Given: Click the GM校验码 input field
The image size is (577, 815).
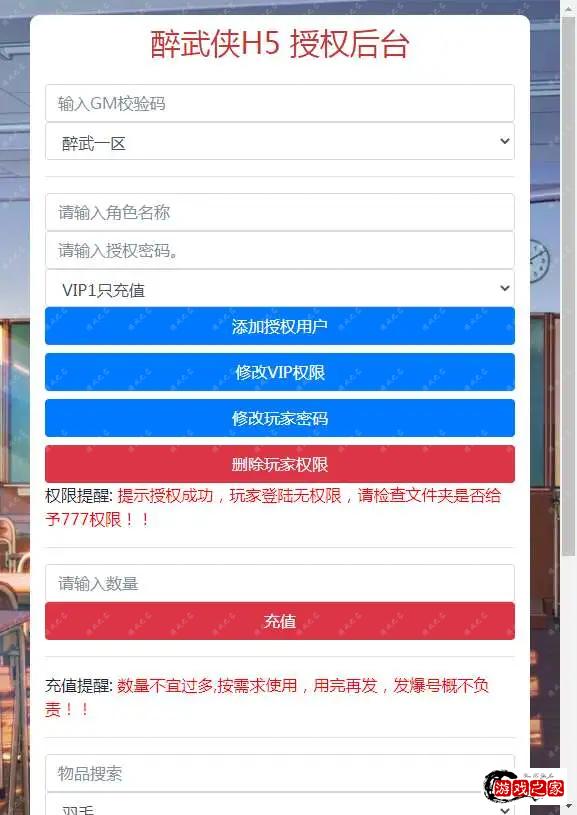Looking at the screenshot, I should [x=280, y=103].
